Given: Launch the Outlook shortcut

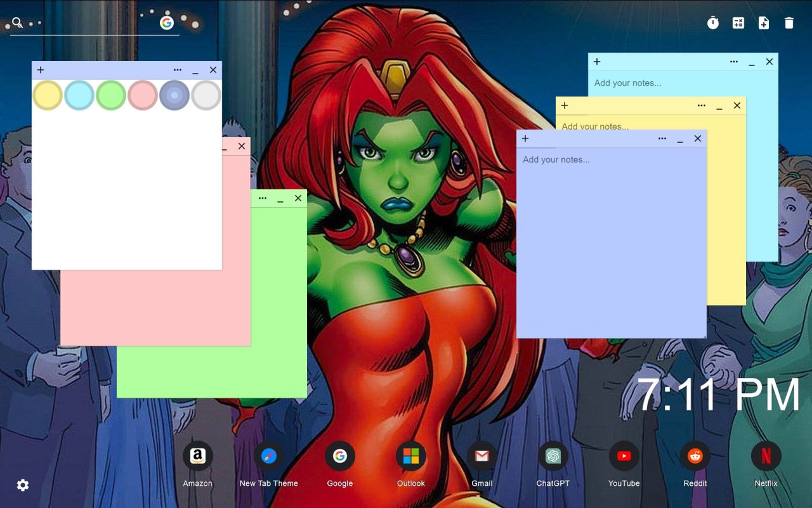Looking at the screenshot, I should click(x=411, y=456).
